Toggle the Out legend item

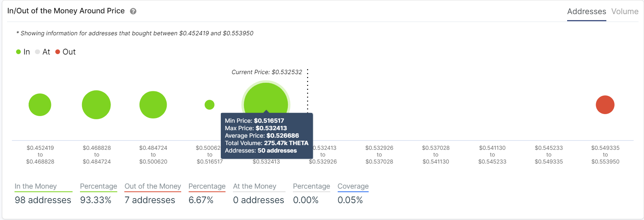tap(65, 52)
